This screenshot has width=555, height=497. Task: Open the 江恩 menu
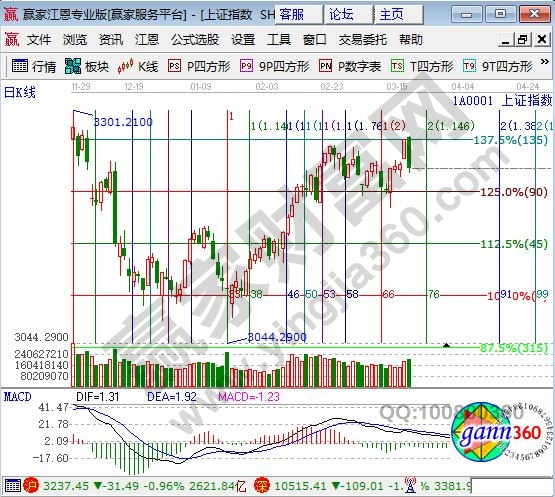[147, 40]
